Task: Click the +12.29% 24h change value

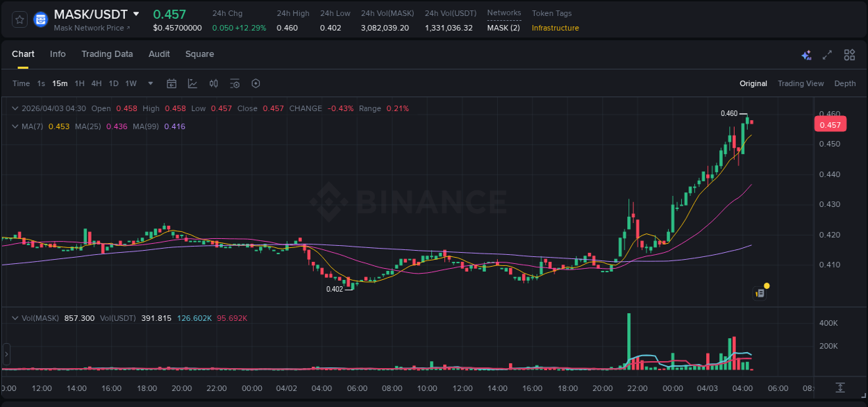Action: [251, 28]
